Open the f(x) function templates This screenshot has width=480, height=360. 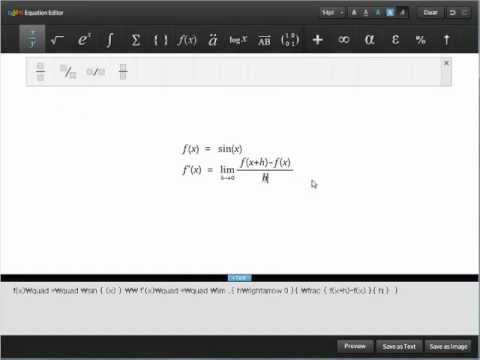pyautogui.click(x=187, y=40)
